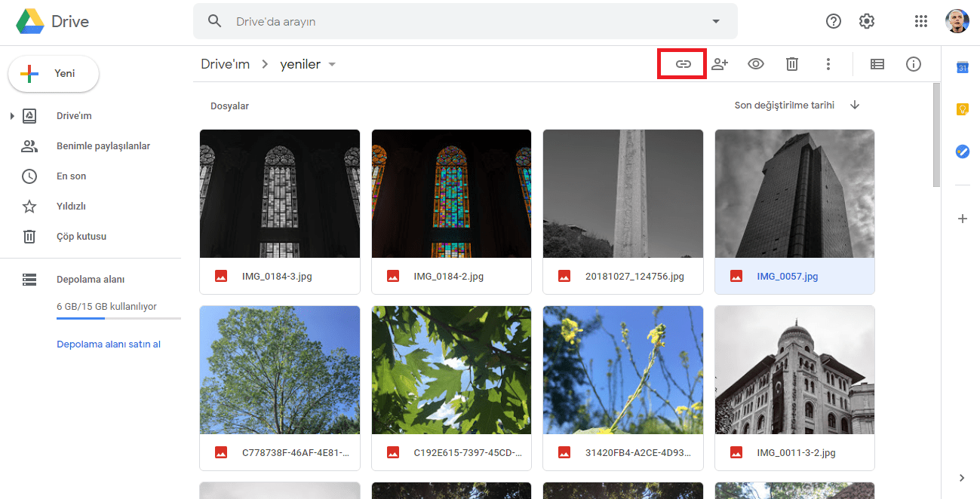Viewport: 980px width, 499px height.
Task: Click the IMG_0184-2.jpg file name
Action: click(449, 277)
